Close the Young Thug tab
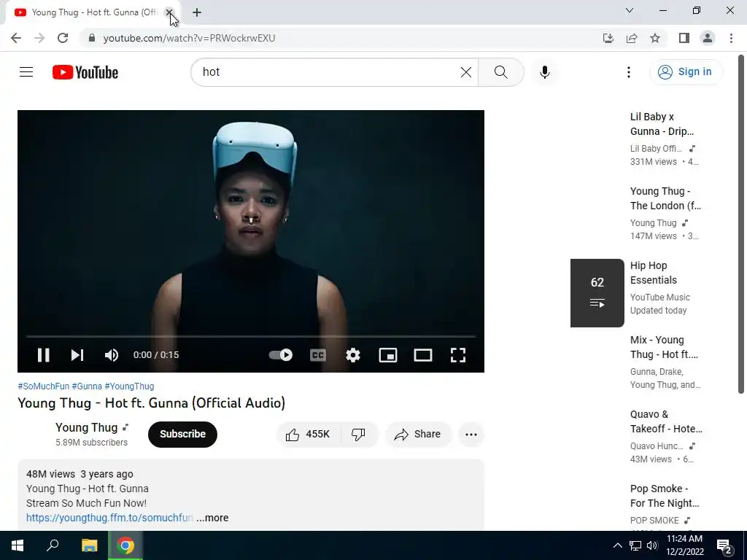 tap(169, 12)
